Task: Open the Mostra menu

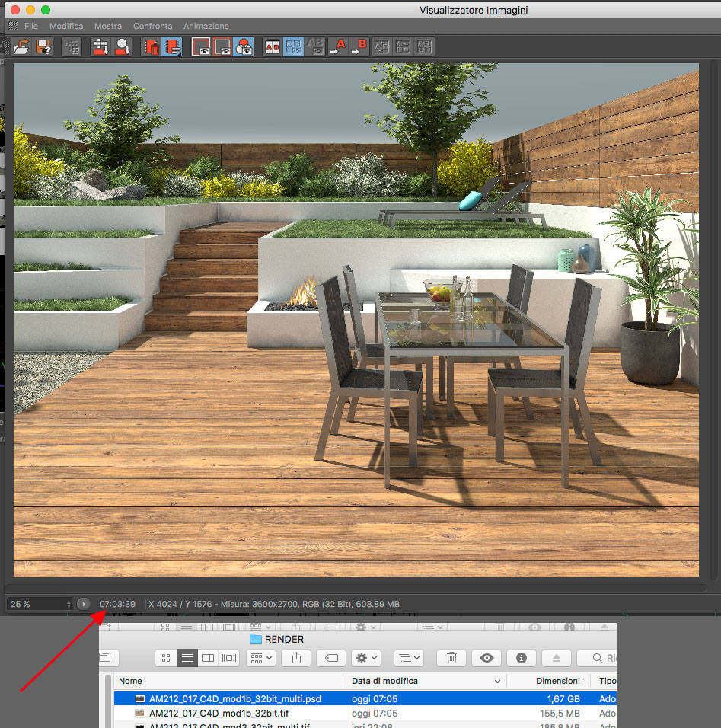Action: [x=108, y=26]
